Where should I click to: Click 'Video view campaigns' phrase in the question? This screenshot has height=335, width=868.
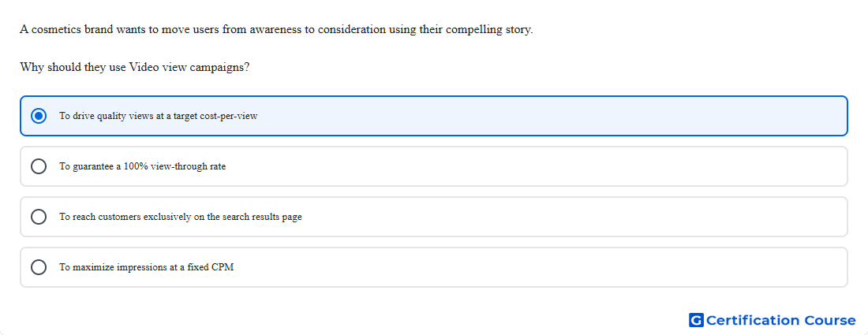point(187,68)
